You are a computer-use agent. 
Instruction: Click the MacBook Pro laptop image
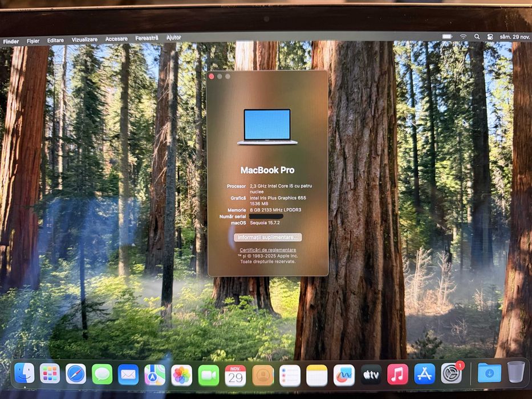(x=267, y=127)
